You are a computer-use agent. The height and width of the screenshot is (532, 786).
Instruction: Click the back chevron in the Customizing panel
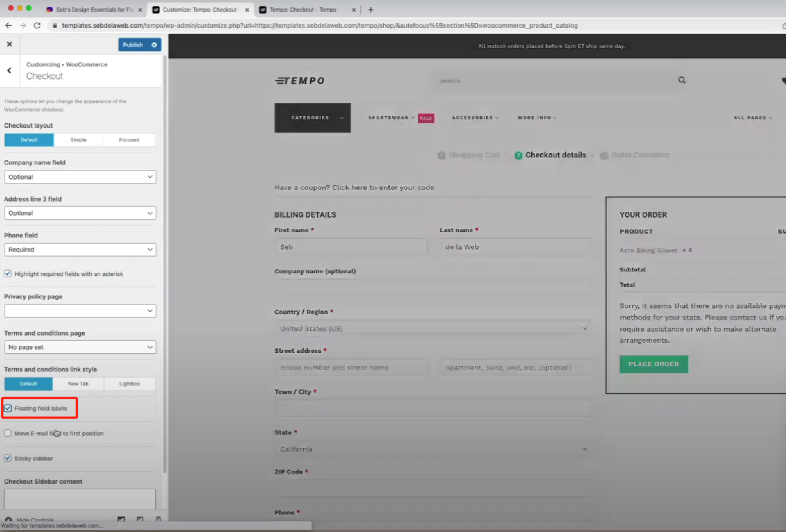pyautogui.click(x=9, y=70)
